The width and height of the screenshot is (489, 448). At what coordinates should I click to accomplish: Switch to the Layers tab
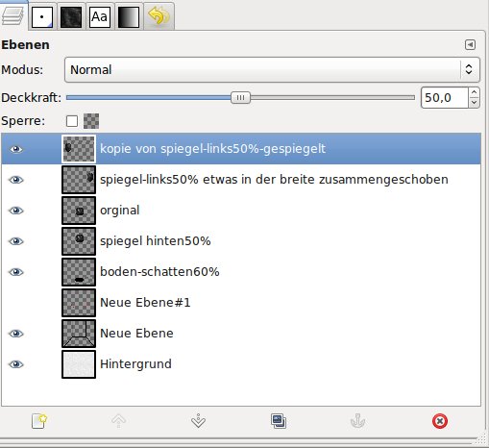(x=12, y=16)
